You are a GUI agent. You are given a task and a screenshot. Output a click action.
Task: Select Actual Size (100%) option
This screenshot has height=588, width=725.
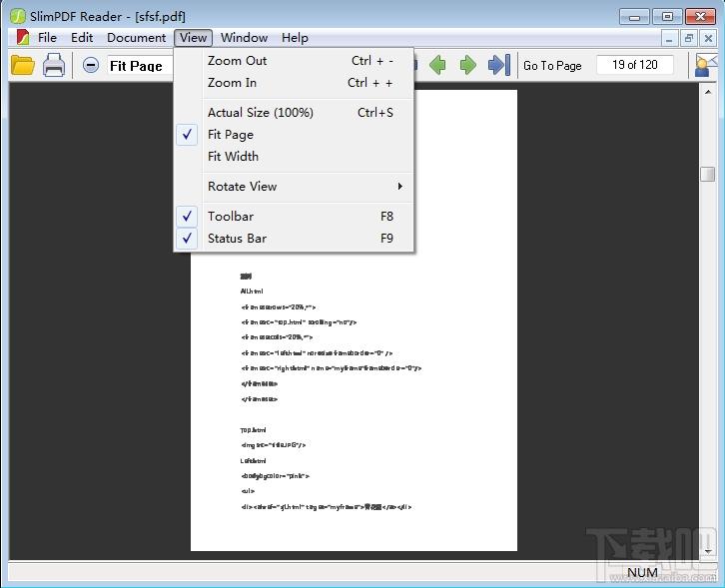pos(294,113)
